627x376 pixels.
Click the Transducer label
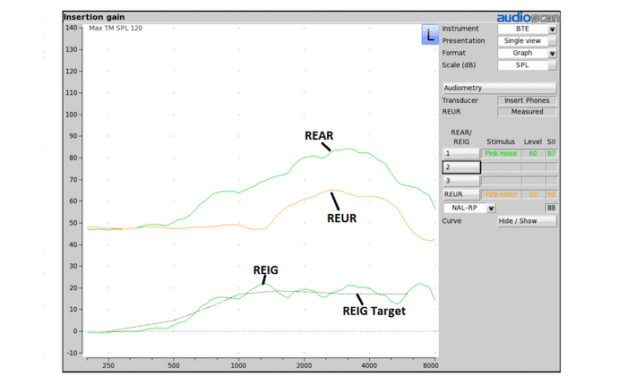point(460,100)
